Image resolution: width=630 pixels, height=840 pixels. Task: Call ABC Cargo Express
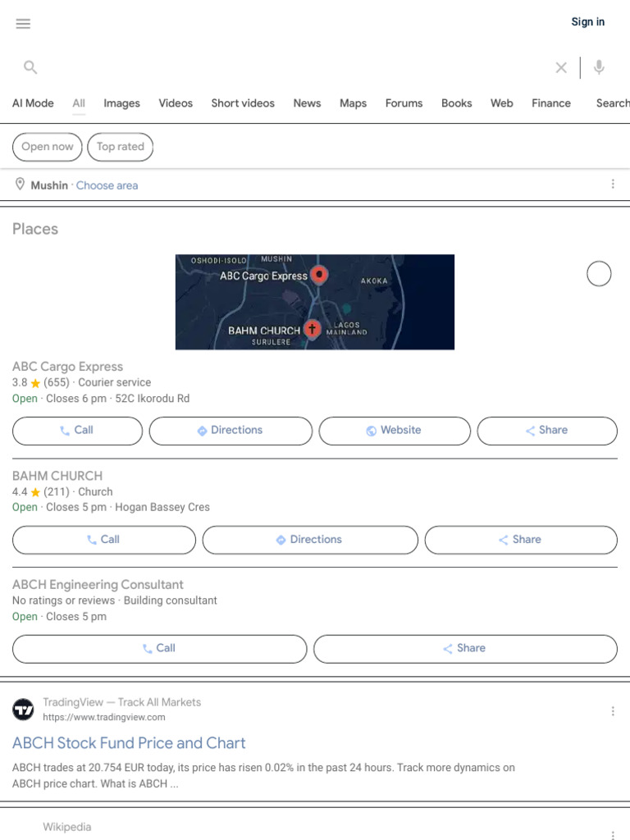(x=78, y=431)
